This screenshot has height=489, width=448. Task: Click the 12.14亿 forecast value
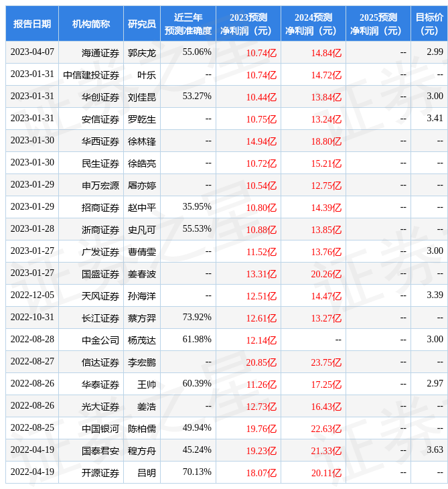(262, 340)
